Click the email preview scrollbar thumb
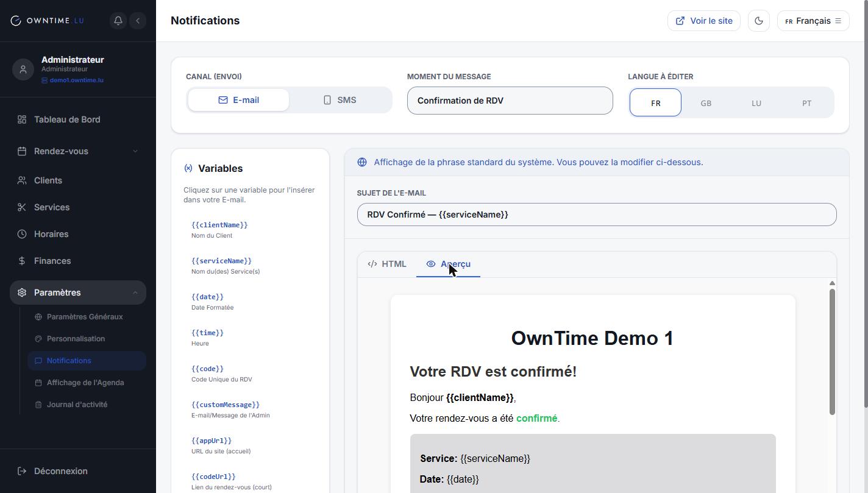The image size is (868, 493). 832,352
